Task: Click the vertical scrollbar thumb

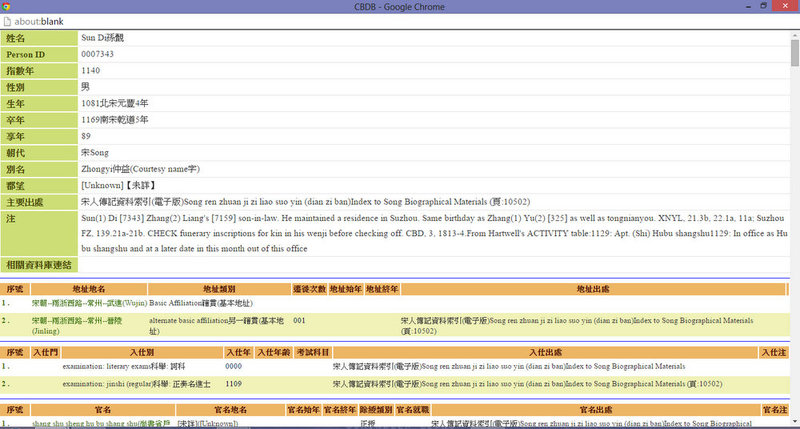Action: pyautogui.click(x=795, y=53)
